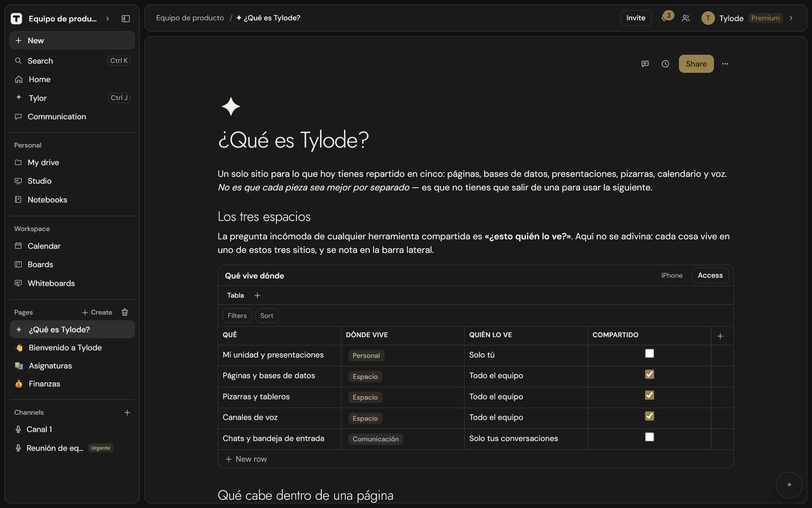Collapse the sidebar panel icon
Image resolution: width=812 pixels, height=508 pixels.
click(126, 18)
